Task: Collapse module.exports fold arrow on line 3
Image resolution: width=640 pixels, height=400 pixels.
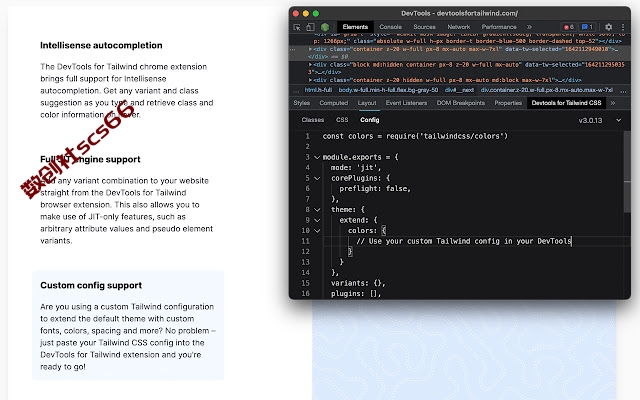Action: click(x=317, y=157)
